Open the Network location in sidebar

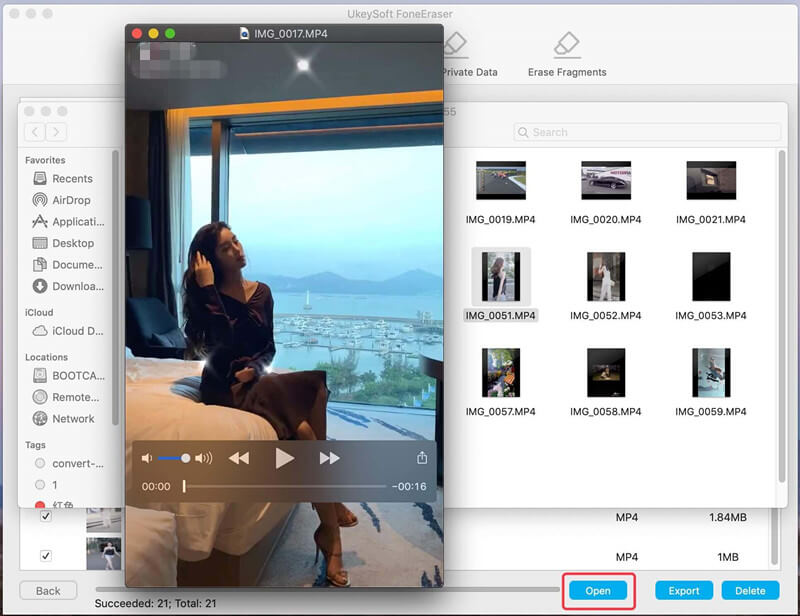[x=73, y=419]
